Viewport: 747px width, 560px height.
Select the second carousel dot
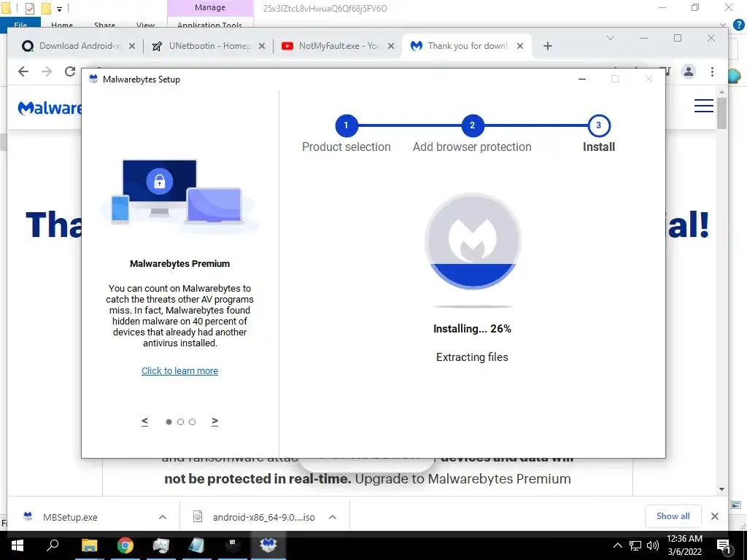tap(181, 422)
